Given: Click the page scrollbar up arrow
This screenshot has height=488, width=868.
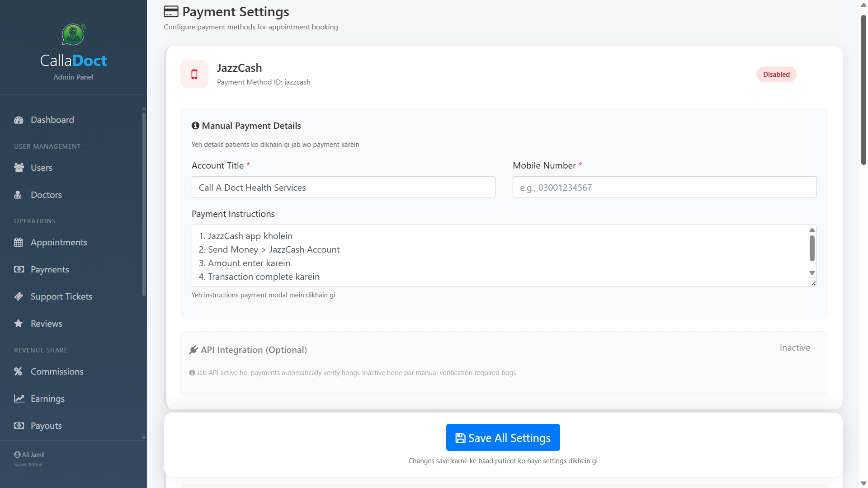Looking at the screenshot, I should pyautogui.click(x=863, y=5).
